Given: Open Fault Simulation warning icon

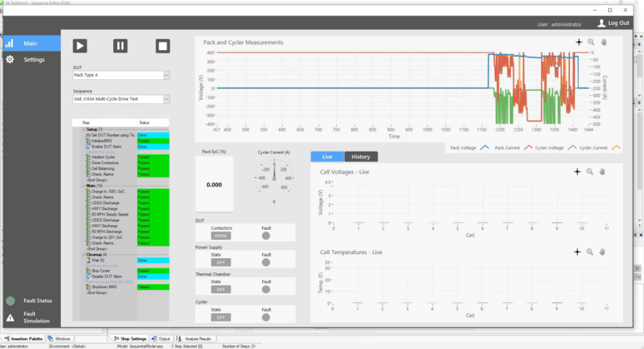Looking at the screenshot, I should pyautogui.click(x=10, y=318).
